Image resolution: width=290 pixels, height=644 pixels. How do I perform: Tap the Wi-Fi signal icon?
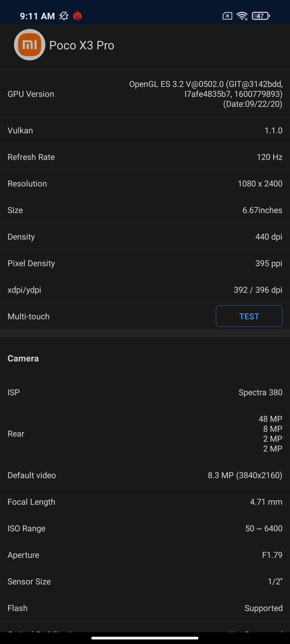click(242, 16)
